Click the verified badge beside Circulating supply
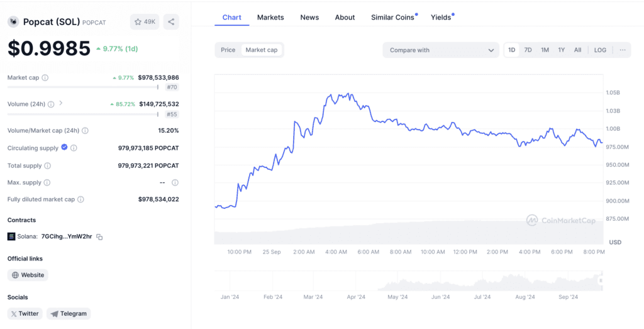Viewport: 644px width, 329px height. [x=65, y=147]
